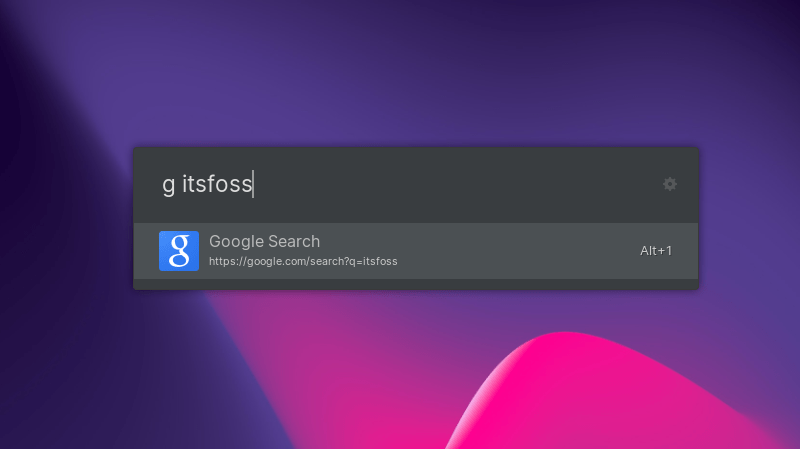Click the Alt+1 shortcut label
Screen dimensions: 800x449
tap(655, 250)
